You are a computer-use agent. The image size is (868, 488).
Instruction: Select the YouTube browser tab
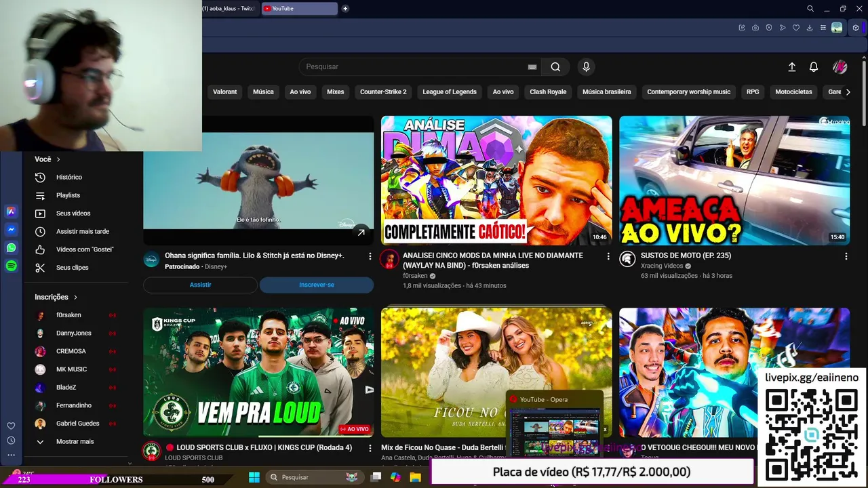(x=298, y=9)
